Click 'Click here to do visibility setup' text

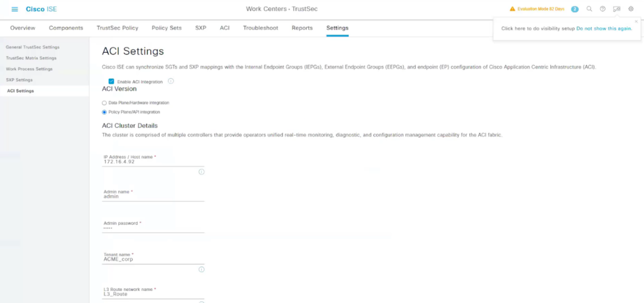(x=538, y=29)
